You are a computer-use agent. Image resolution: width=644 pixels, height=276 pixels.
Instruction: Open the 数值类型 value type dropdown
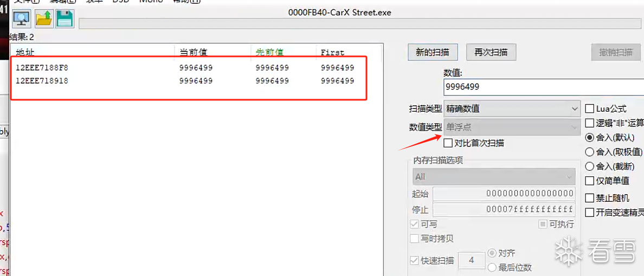point(512,127)
